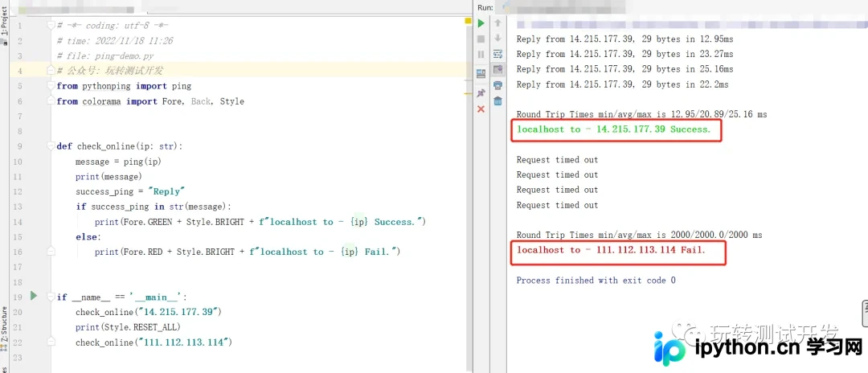This screenshot has width=868, height=373.
Task: Collapse the check_online function at line 9
Action: pos(51,146)
